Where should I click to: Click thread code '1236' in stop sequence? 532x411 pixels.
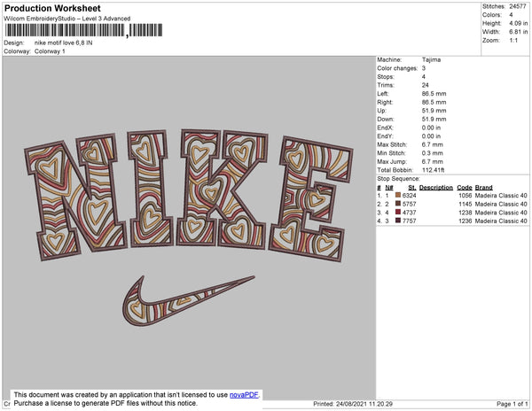point(465,221)
